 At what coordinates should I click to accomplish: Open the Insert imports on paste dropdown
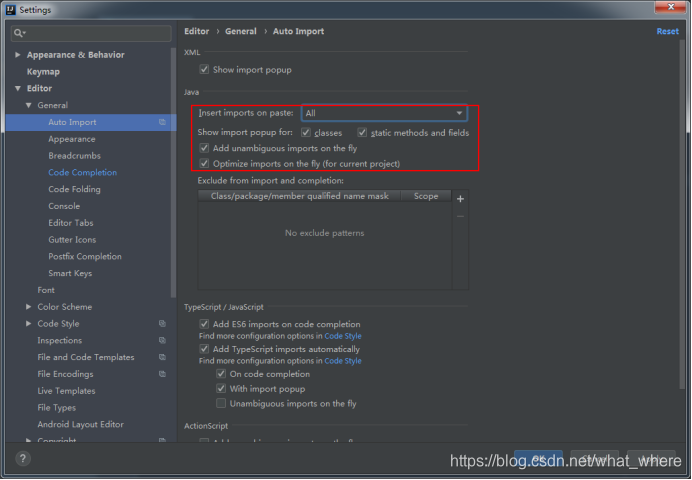pos(384,113)
